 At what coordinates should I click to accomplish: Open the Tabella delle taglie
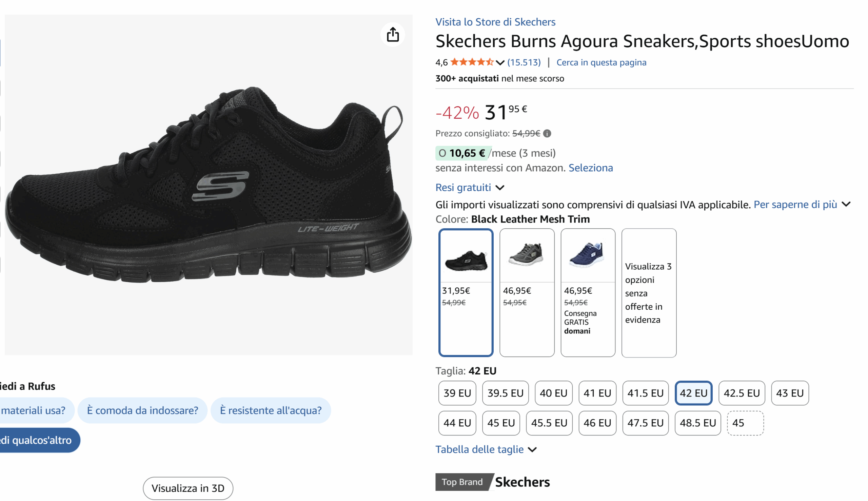click(479, 449)
